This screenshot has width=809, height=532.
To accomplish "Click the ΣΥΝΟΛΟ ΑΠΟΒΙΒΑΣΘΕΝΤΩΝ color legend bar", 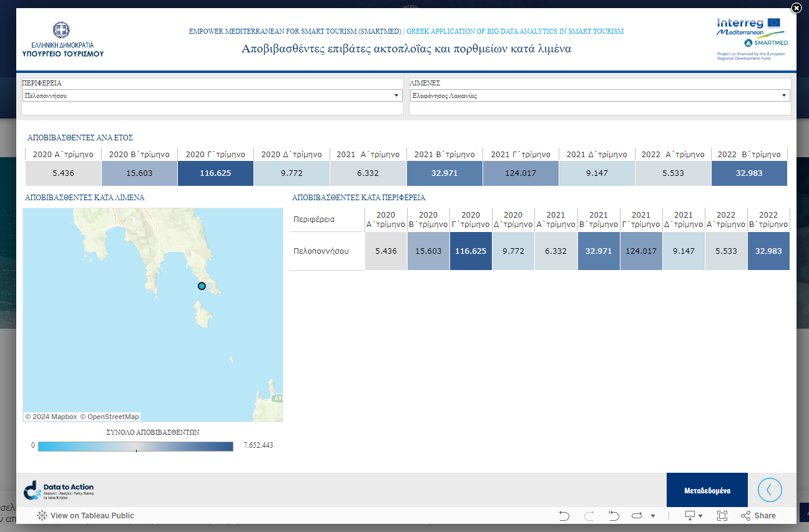I will click(x=135, y=446).
